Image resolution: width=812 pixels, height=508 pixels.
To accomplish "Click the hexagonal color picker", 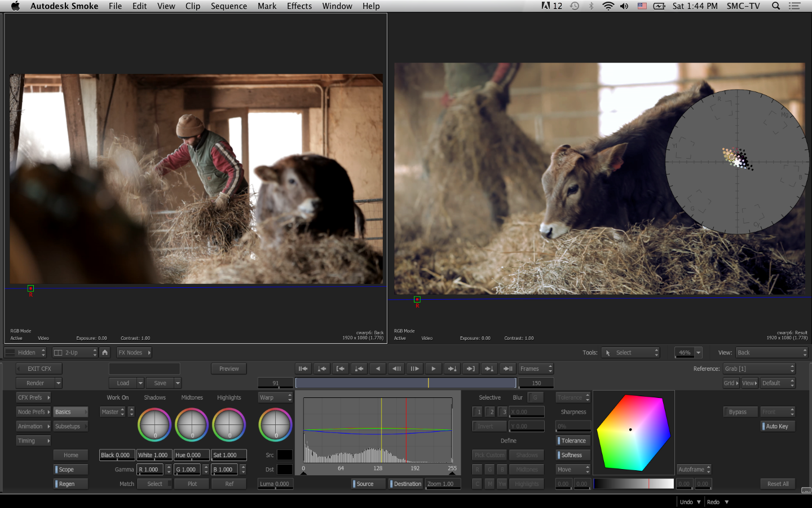I will coord(633,432).
